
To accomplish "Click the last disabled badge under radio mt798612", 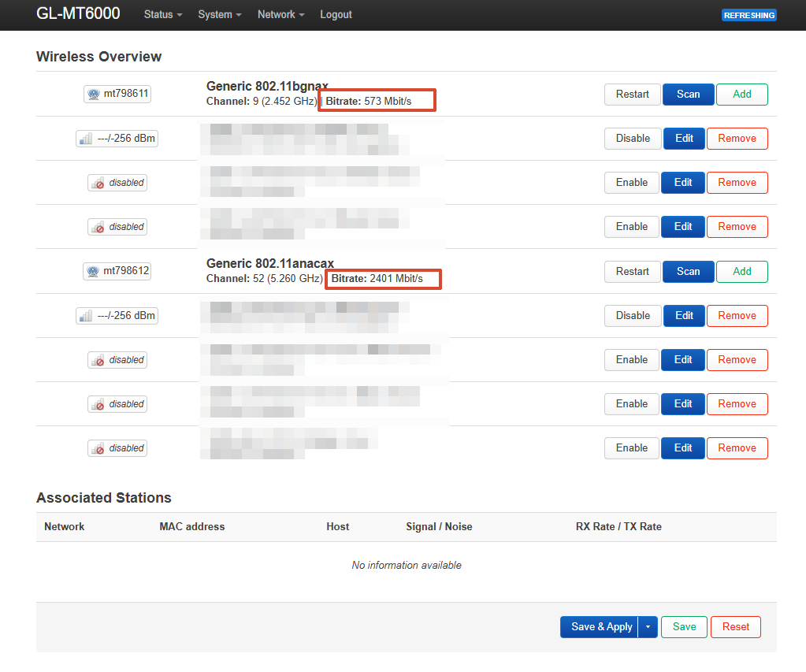I will point(117,448).
